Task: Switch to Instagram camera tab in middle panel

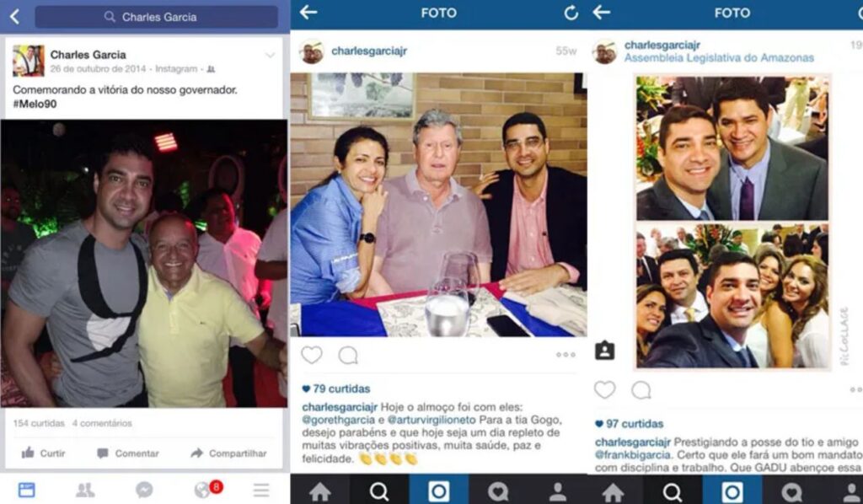Action: coord(438,491)
